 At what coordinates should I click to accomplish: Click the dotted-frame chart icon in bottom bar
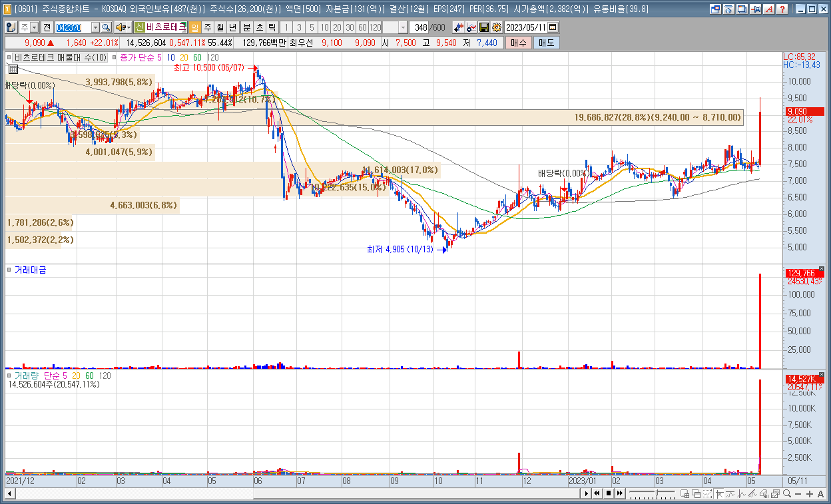(707, 493)
